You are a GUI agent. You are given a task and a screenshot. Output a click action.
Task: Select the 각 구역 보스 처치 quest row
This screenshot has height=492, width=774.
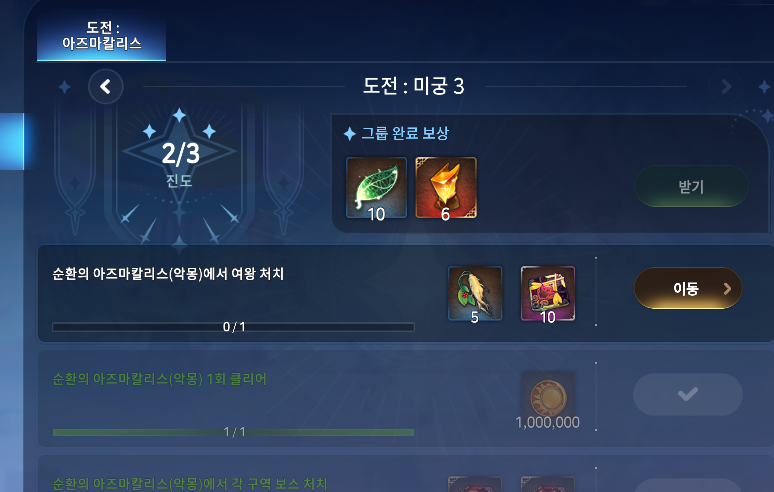click(x=406, y=474)
